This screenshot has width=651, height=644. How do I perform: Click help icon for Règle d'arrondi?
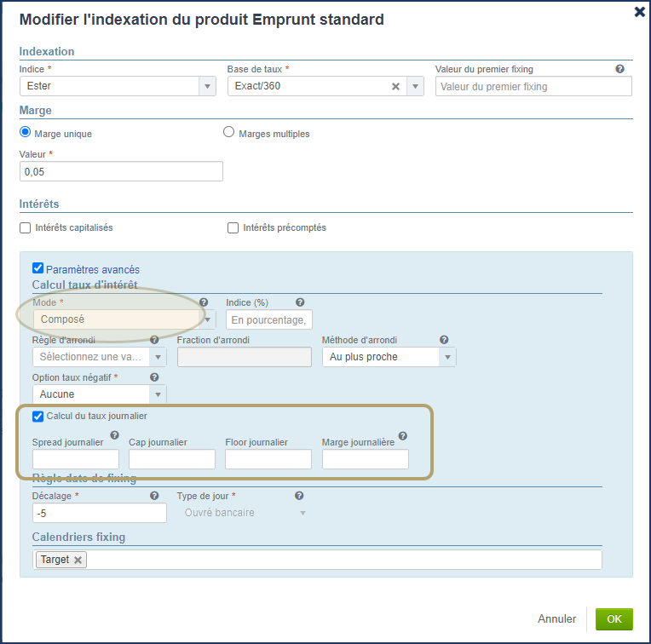coord(154,340)
